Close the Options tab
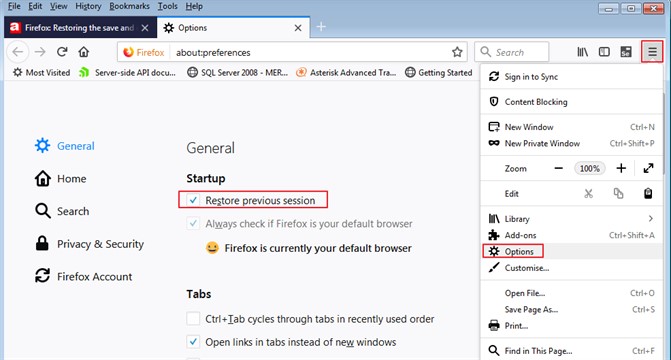The height and width of the screenshot is (360, 671). [298, 28]
